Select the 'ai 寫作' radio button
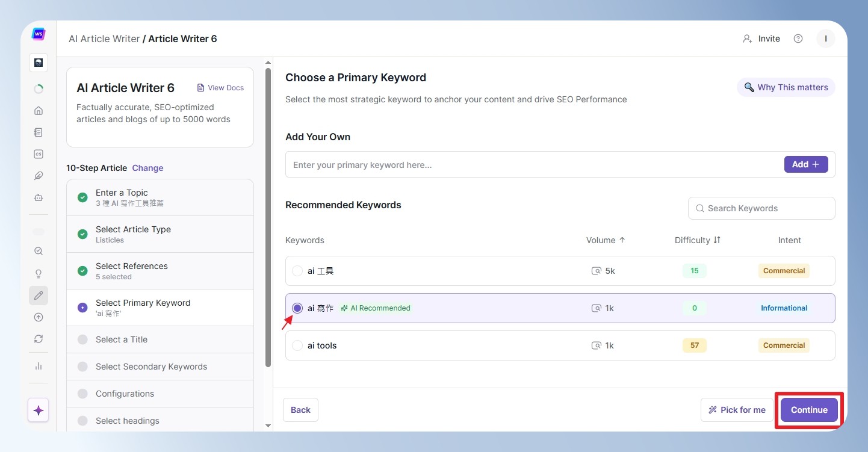868x452 pixels. [297, 308]
